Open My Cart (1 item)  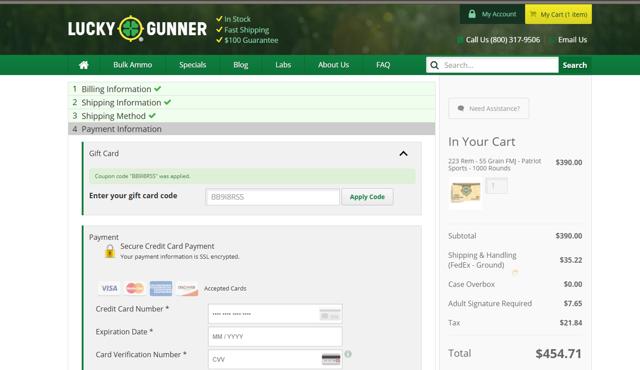point(558,14)
